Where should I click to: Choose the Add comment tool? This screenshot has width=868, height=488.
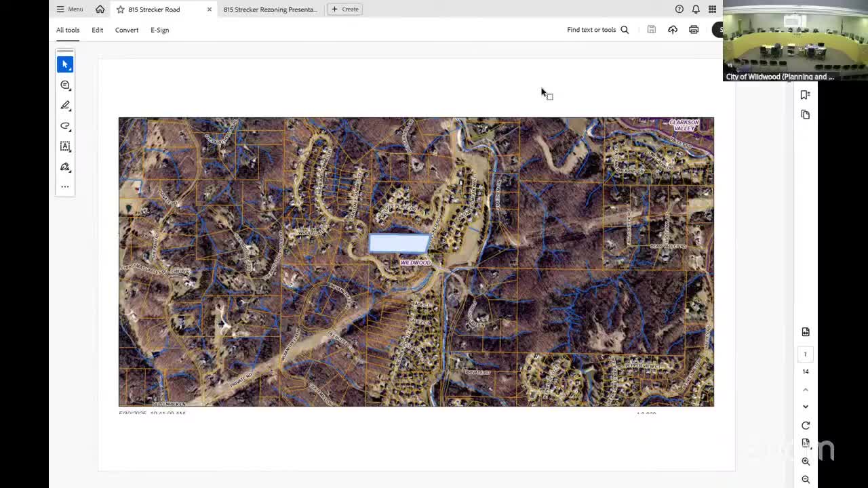point(65,85)
